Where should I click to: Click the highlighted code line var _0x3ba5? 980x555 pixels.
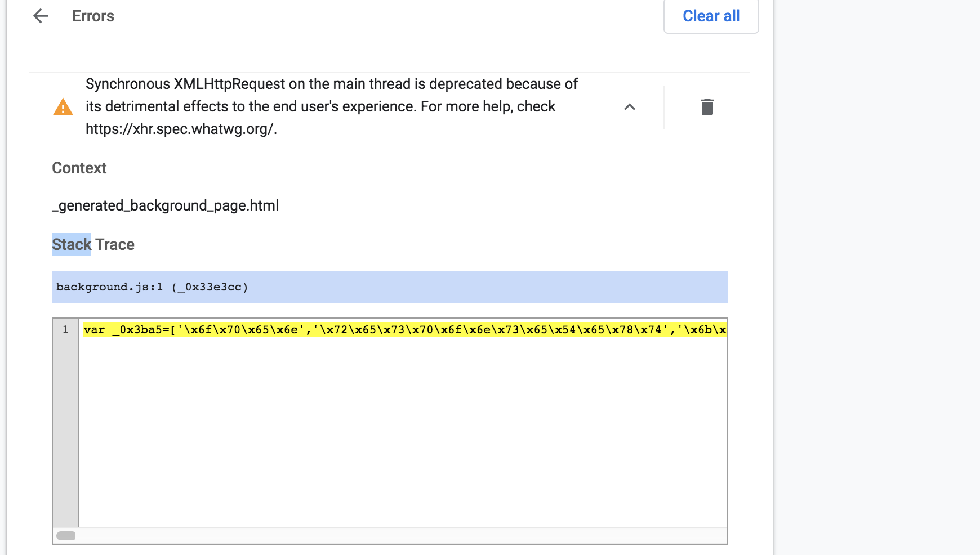(x=404, y=330)
